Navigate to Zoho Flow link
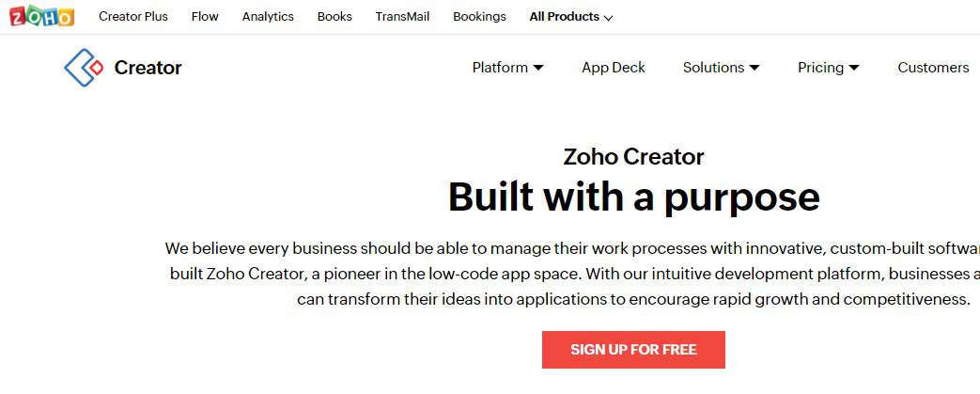Image resolution: width=980 pixels, height=394 pixels. 205,17
